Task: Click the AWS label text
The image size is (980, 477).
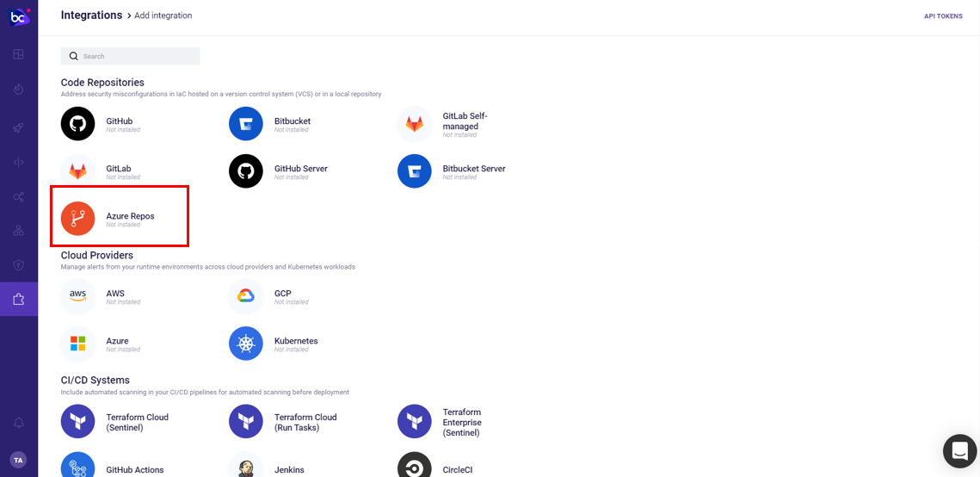Action: [x=115, y=294]
